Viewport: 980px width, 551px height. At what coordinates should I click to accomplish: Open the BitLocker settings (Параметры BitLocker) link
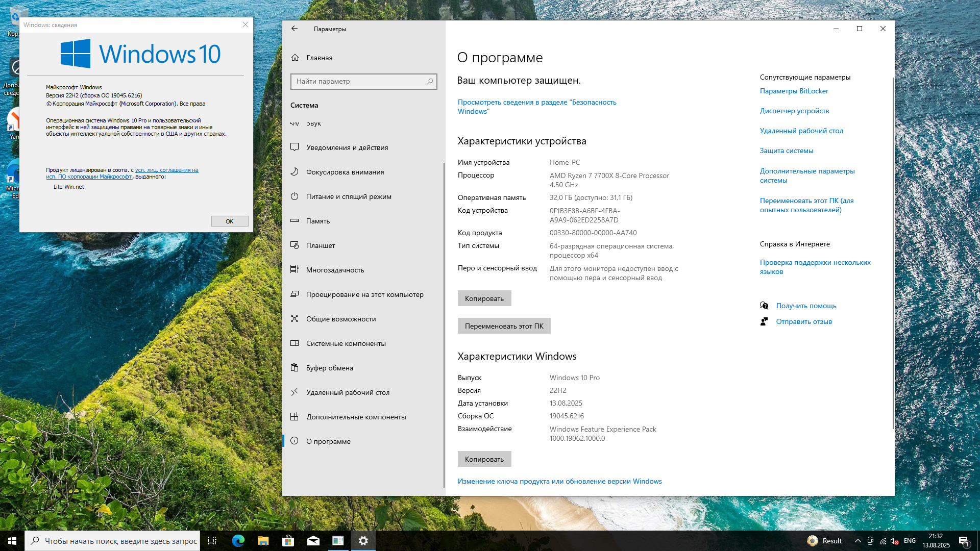[794, 91]
